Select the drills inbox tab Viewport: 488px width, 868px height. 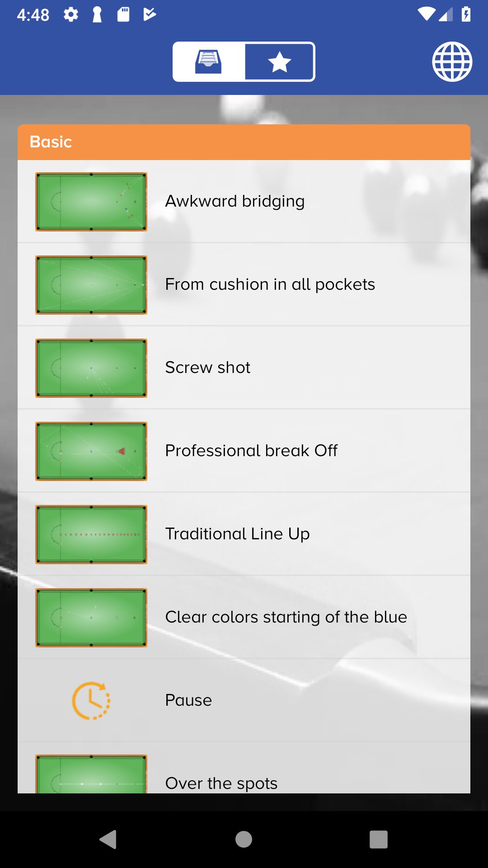tap(208, 62)
